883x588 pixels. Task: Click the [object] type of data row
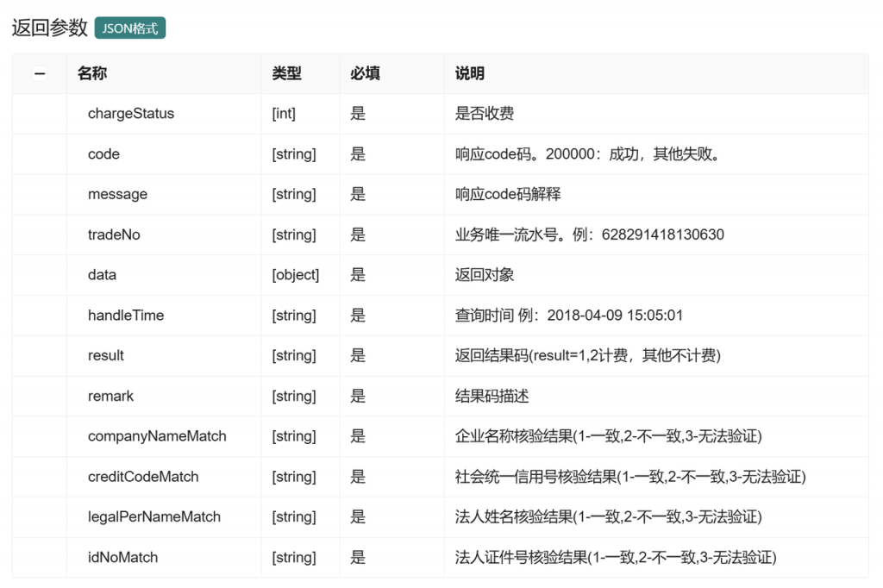(296, 275)
